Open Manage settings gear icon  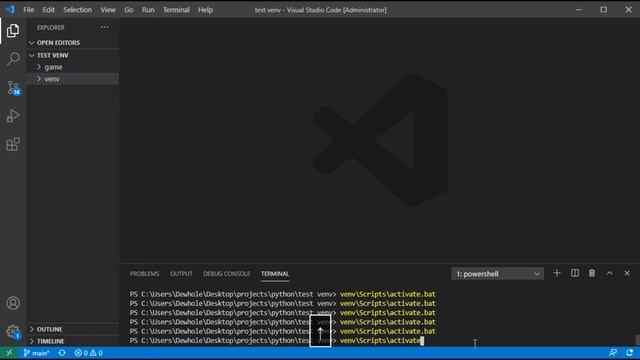13,332
